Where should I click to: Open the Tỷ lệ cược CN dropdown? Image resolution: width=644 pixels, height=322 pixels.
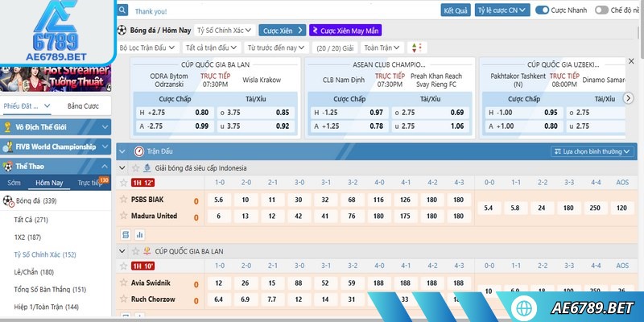point(500,11)
